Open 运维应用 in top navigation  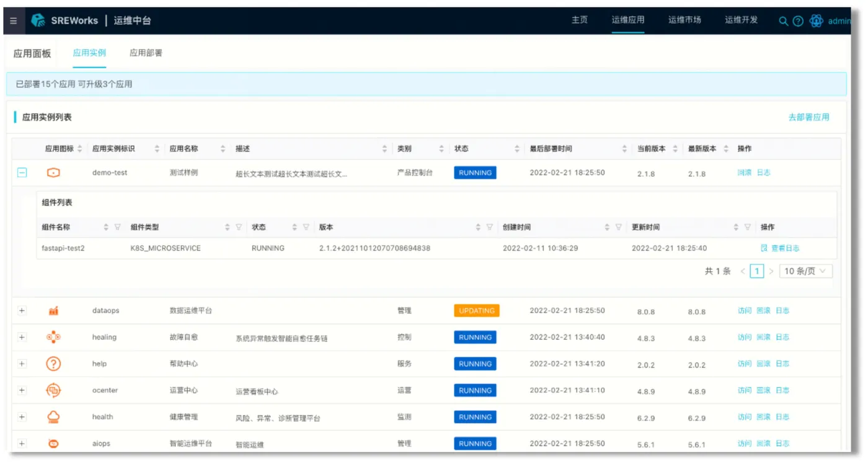coord(628,20)
